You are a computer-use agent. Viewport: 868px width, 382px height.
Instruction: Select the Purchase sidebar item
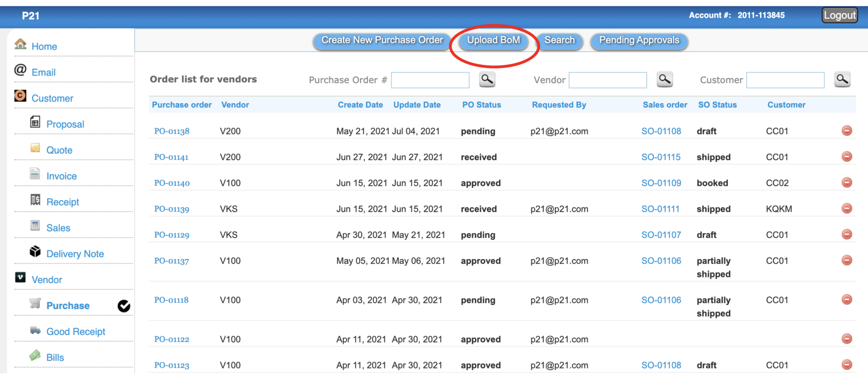68,306
